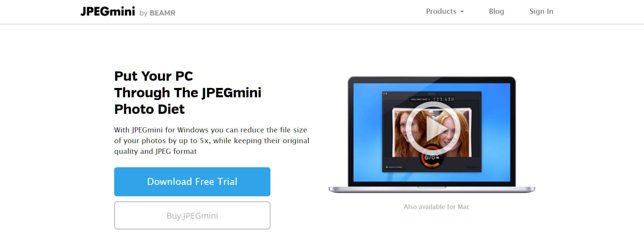Click the 'by BEAMR' brand mark
Screen dimensions: 644x248
pos(157,13)
